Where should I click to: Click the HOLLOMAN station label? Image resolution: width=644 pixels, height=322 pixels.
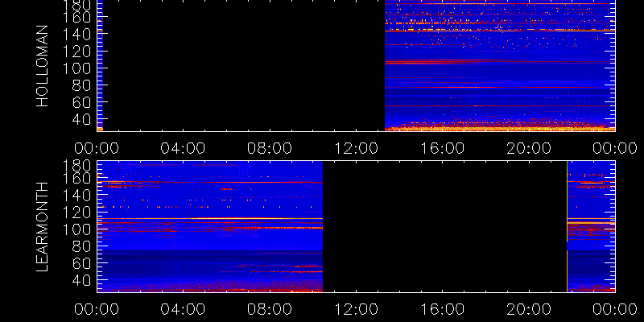[x=43, y=66]
